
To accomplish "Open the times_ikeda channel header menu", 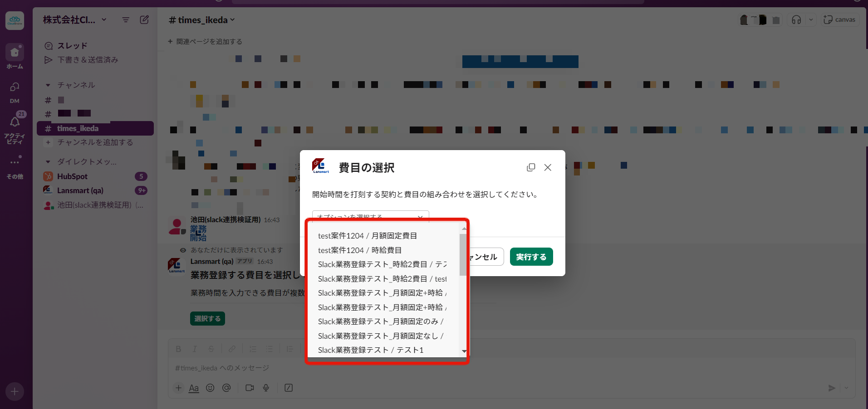I will (x=202, y=20).
